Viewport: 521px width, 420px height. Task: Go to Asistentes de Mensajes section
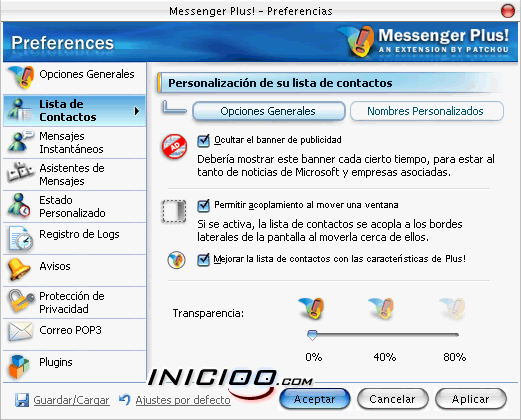point(75,175)
